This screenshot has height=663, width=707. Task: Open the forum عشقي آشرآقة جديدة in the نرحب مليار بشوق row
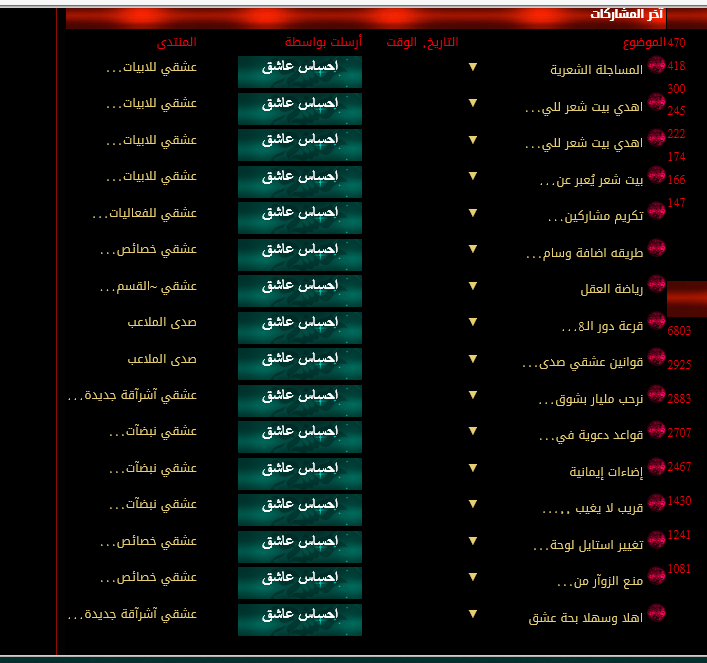(132, 396)
